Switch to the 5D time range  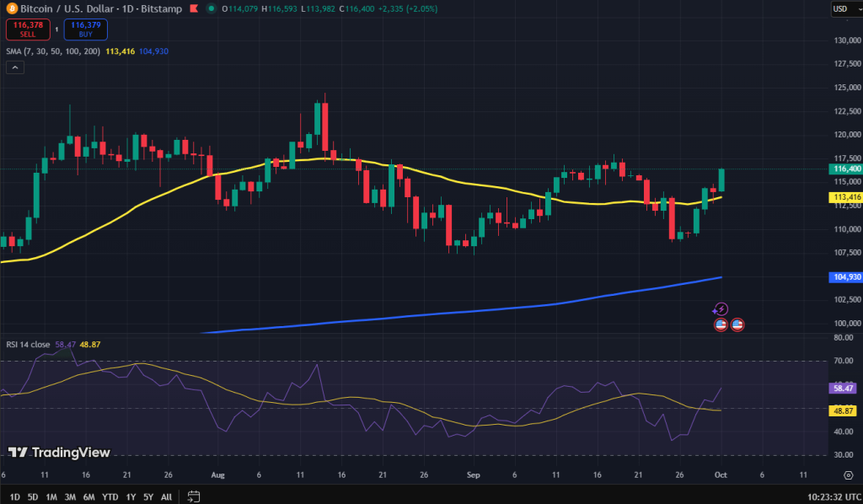(x=33, y=497)
